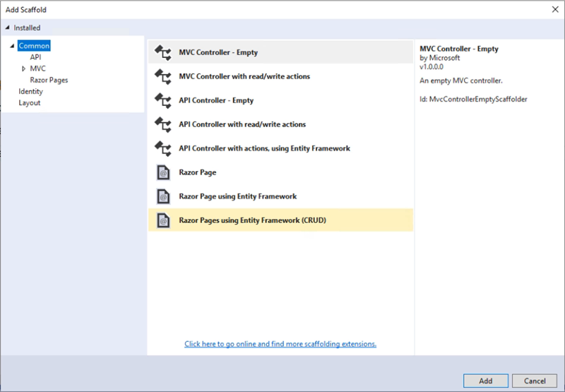This screenshot has width=565, height=392.
Task: Select the Common tree item label
Action: [34, 46]
